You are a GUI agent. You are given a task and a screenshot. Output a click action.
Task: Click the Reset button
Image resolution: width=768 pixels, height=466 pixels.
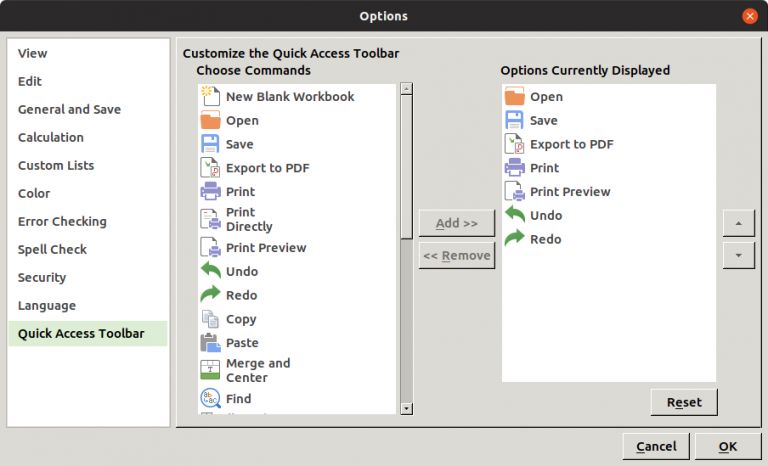point(684,403)
